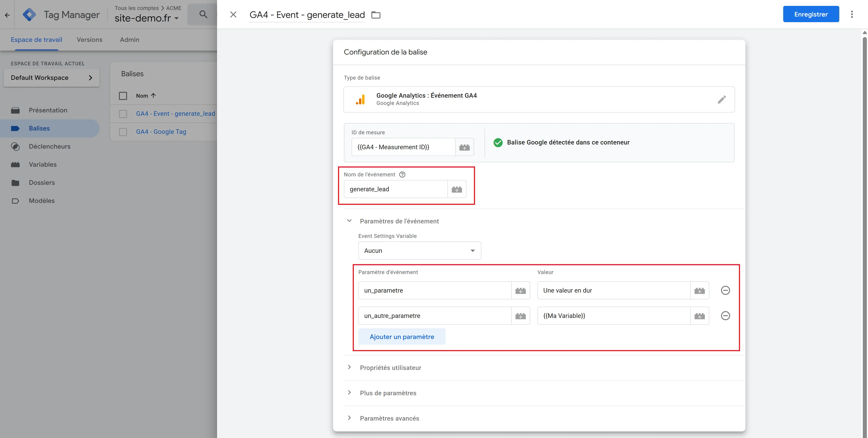868x438 pixels.
Task: Switch to Espace de travail tab
Action: [36, 40]
